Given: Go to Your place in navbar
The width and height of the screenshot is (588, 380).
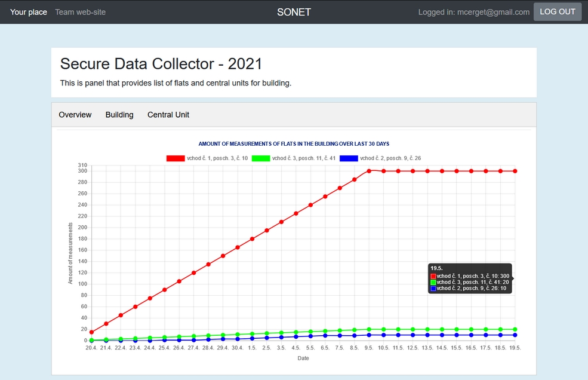Looking at the screenshot, I should coord(29,12).
